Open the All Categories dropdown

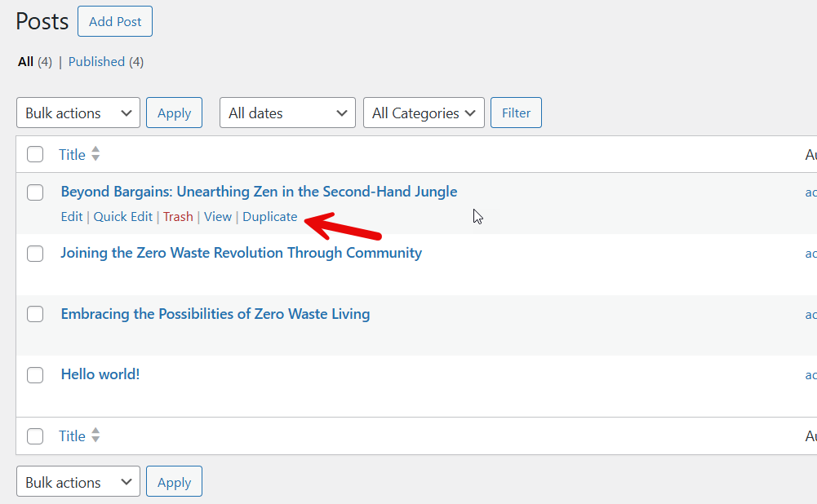click(x=424, y=113)
